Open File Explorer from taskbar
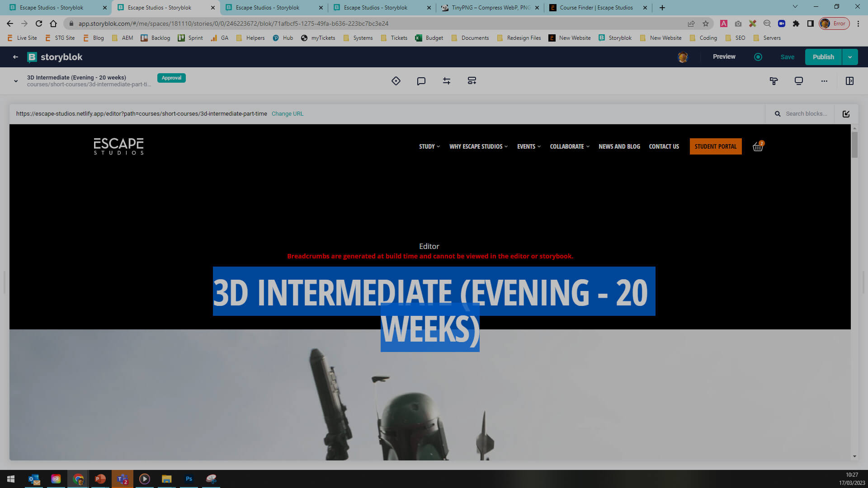Screen dimensions: 868x488 (167, 479)
